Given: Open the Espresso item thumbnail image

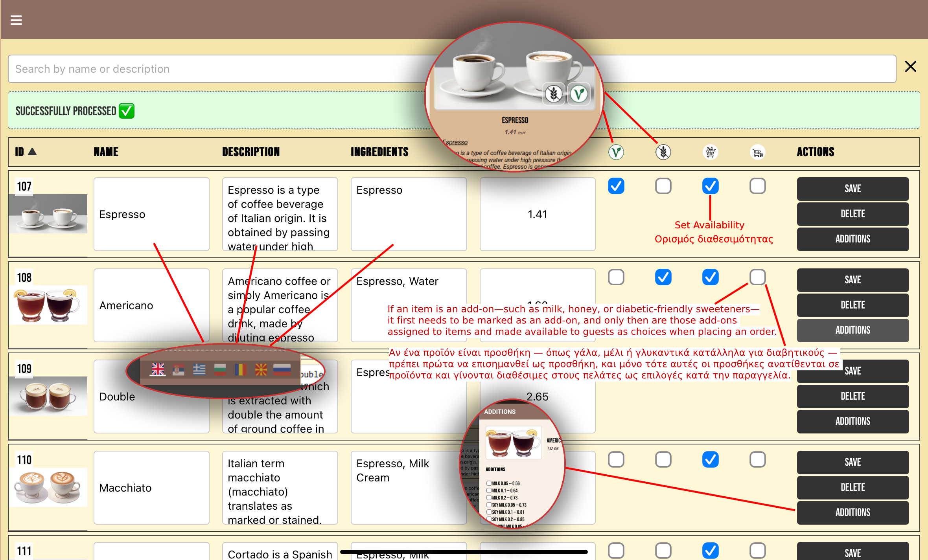Looking at the screenshot, I should pyautogui.click(x=48, y=213).
